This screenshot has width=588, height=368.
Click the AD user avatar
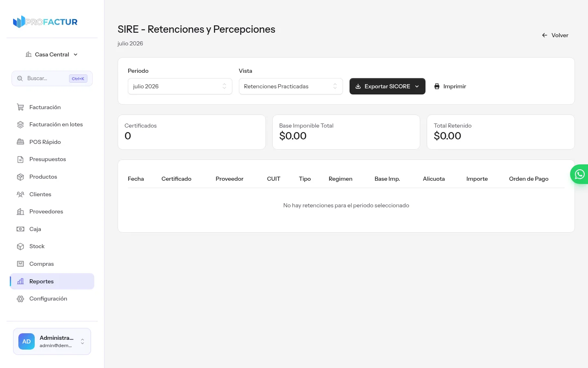[27, 341]
